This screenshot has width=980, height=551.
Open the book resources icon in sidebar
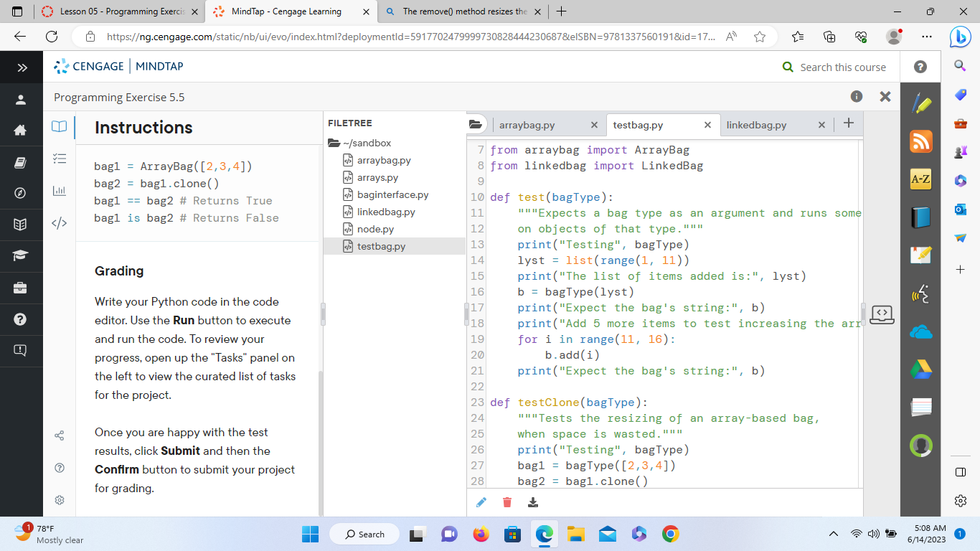tap(21, 162)
